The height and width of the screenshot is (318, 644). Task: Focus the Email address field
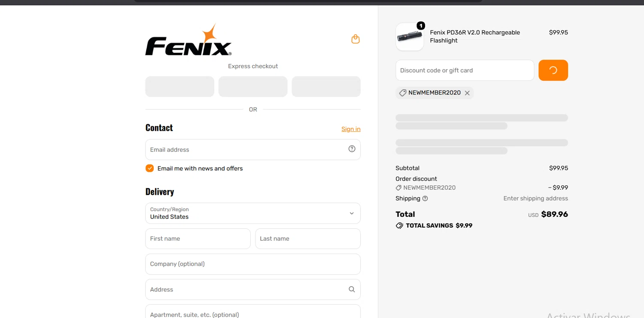(253, 150)
